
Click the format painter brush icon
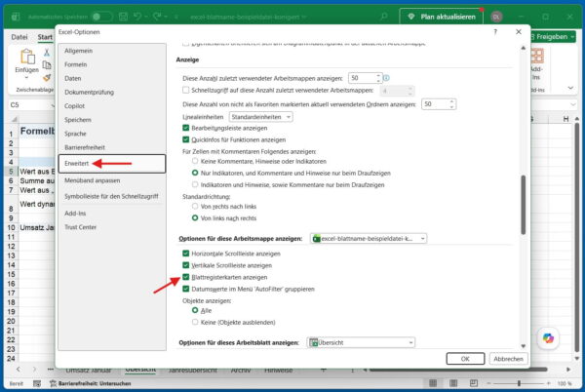coord(47,78)
